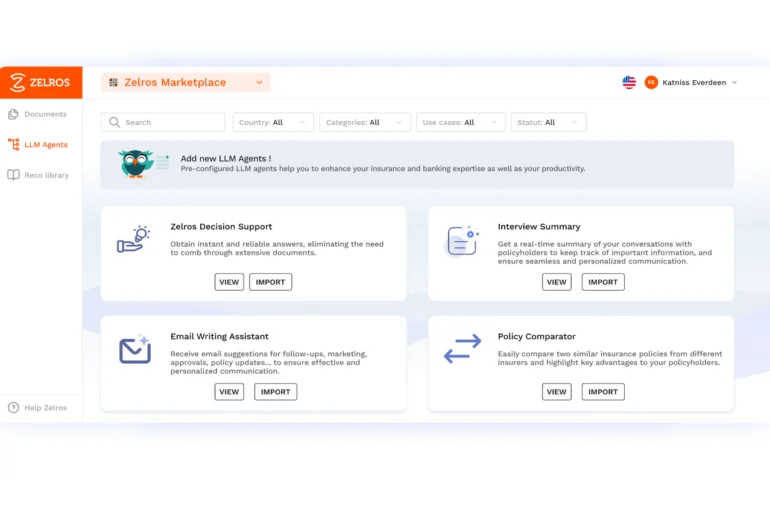
Task: Open the Documents sidebar icon
Action: pyautogui.click(x=13, y=114)
